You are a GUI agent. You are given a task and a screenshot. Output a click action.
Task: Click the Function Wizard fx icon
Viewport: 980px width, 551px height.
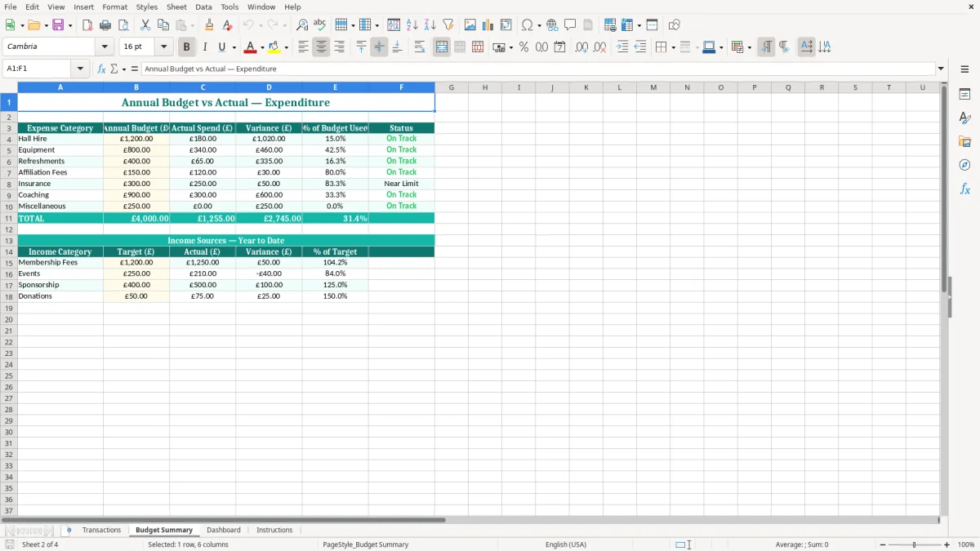(x=102, y=69)
